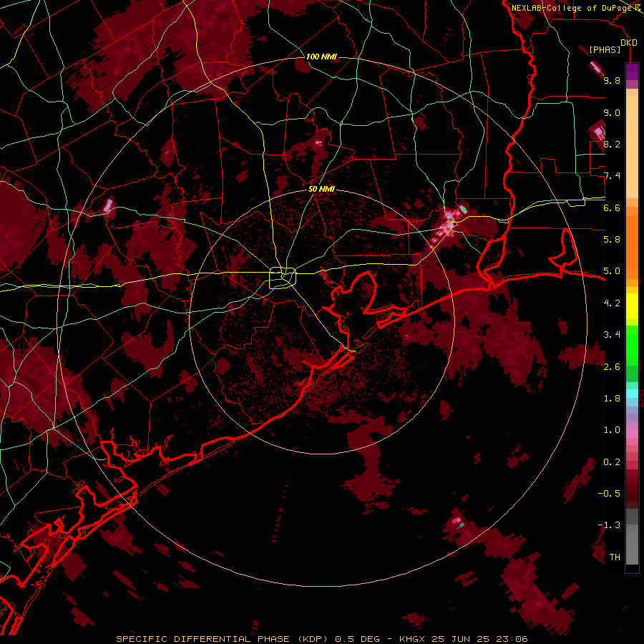
Task: Click the '9.0' scale value
Action: pos(612,112)
